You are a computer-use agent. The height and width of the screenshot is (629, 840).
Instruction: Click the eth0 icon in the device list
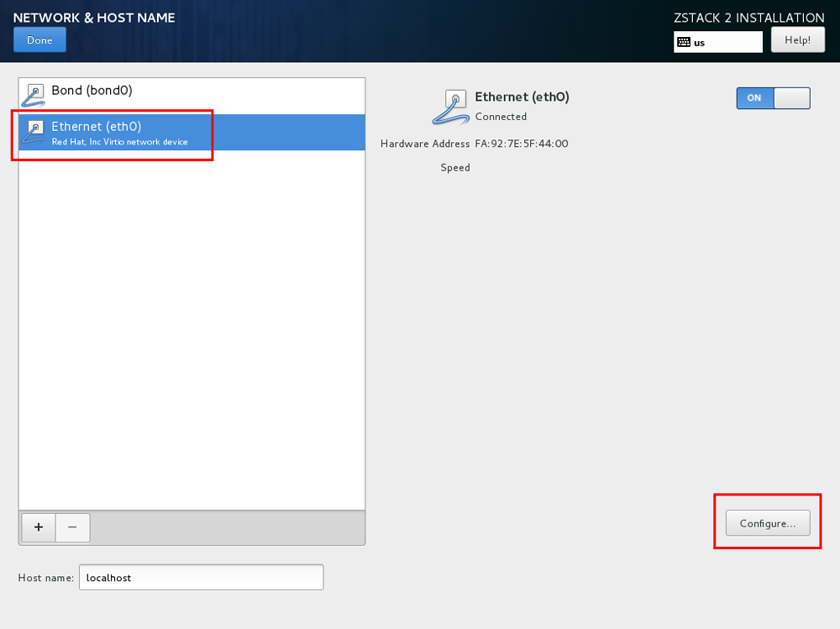point(34,132)
